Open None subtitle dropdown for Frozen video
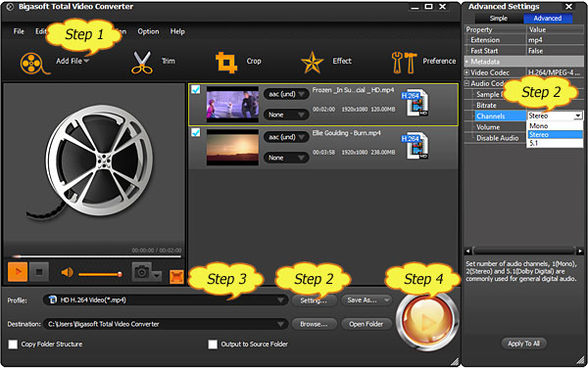 [x=286, y=115]
